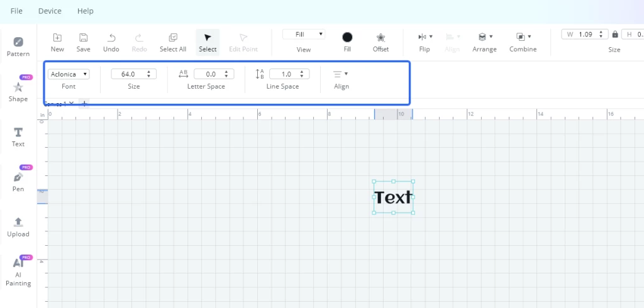Adjust the font Size stepper arrows
Image resolution: width=644 pixels, height=308 pixels.
[148, 74]
